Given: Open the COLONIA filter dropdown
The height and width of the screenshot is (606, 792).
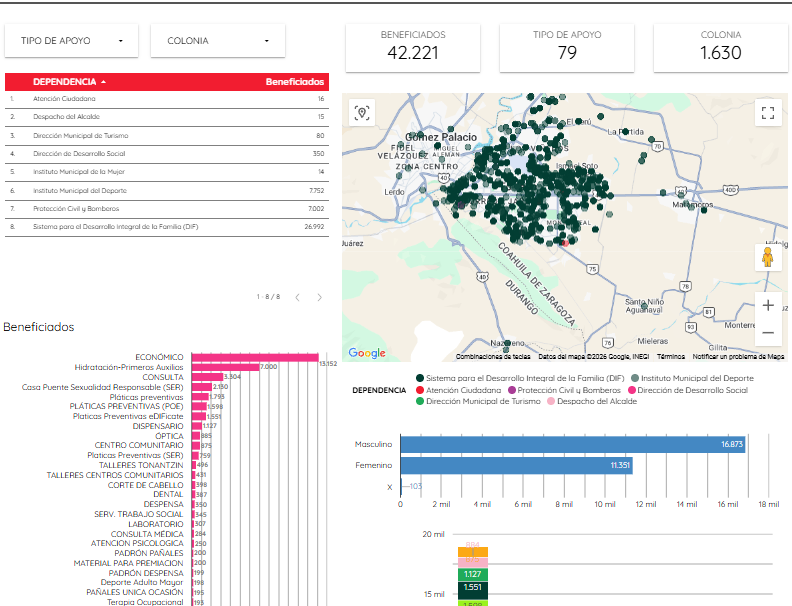Looking at the screenshot, I should tap(218, 41).
